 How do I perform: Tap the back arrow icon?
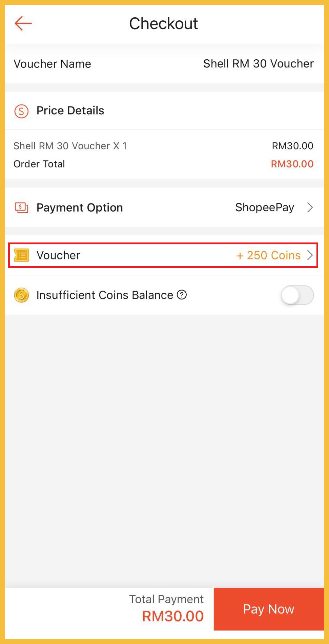[23, 23]
